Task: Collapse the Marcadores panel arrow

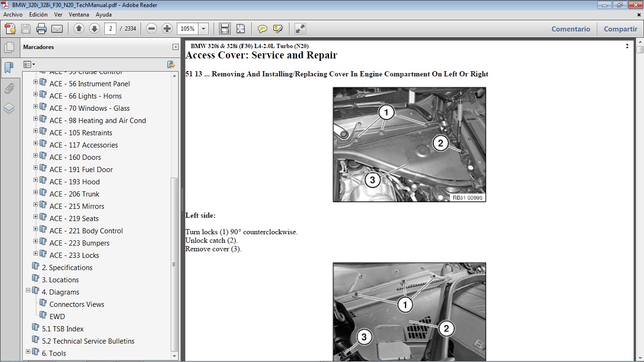Action: pos(175,47)
